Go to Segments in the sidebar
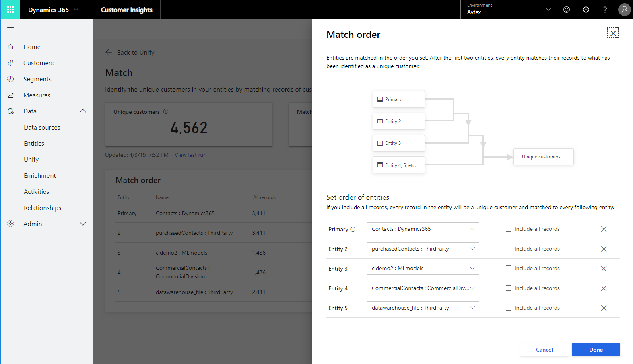633x364 pixels. [37, 79]
